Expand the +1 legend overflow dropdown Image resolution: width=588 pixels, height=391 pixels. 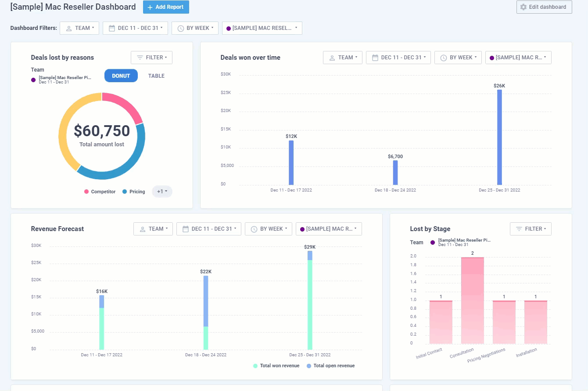(x=162, y=192)
